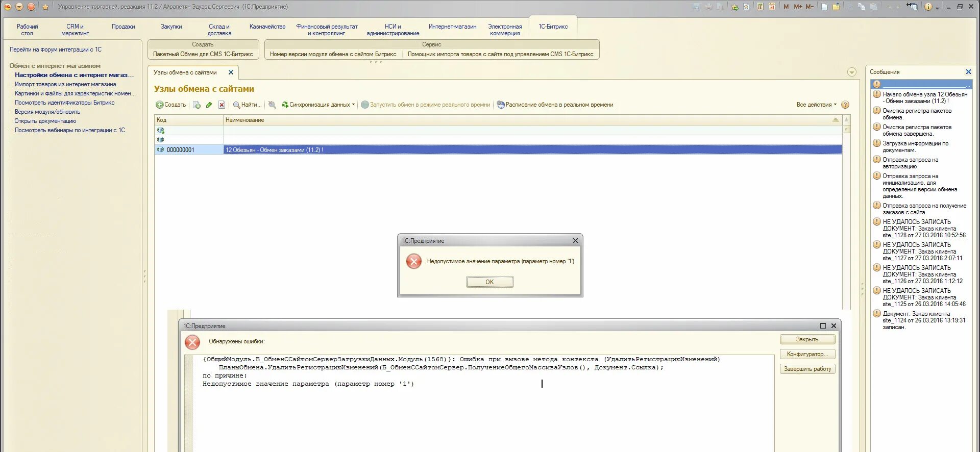This screenshot has height=452, width=980.
Task: Edit the current item with pencil icon
Action: click(209, 105)
